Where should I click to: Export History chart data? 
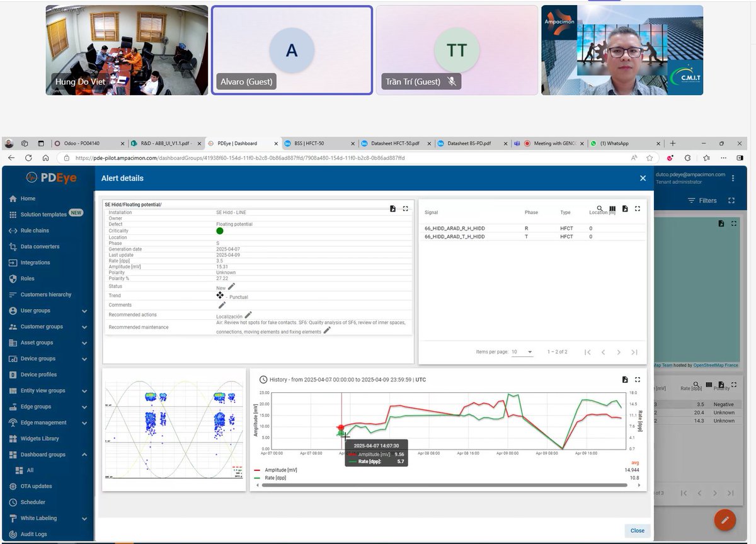click(x=625, y=380)
